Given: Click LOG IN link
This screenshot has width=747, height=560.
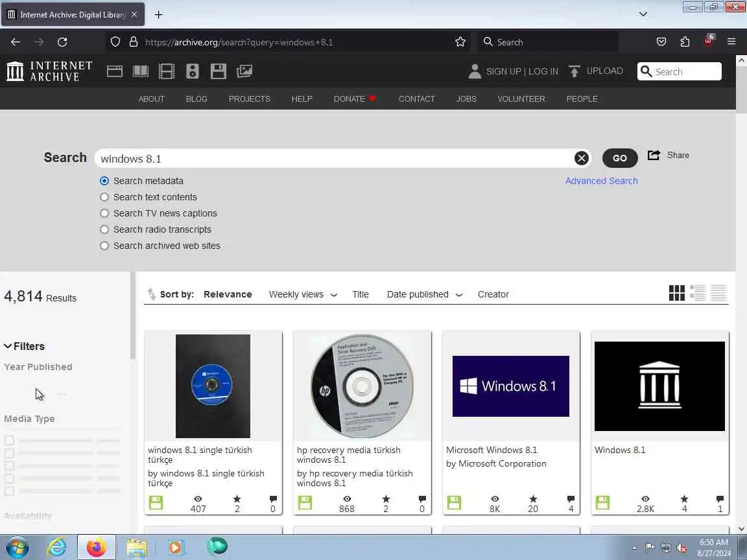Looking at the screenshot, I should 543,71.
